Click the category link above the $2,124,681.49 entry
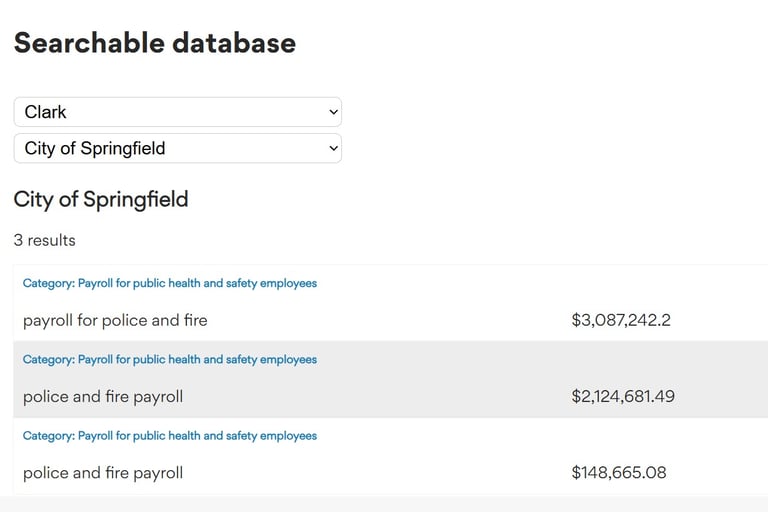 170,359
